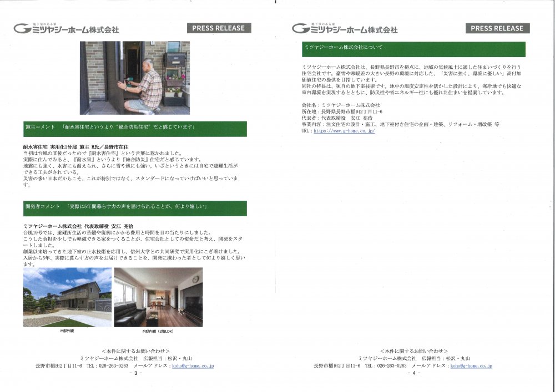Image resolution: width=555 pixels, height=392 pixels.
Task: Click the koho@g-home.co.jp email on page 3
Action: tap(193, 366)
